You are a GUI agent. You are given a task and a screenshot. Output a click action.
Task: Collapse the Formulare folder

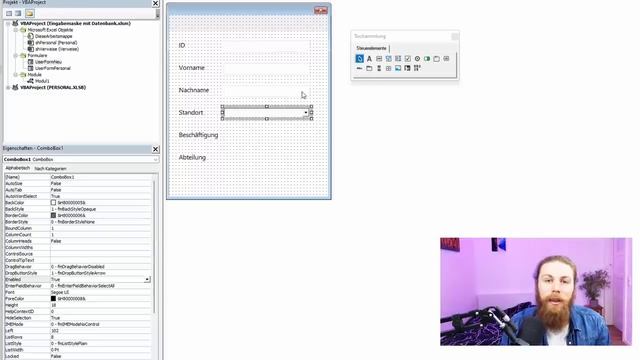pos(16,56)
